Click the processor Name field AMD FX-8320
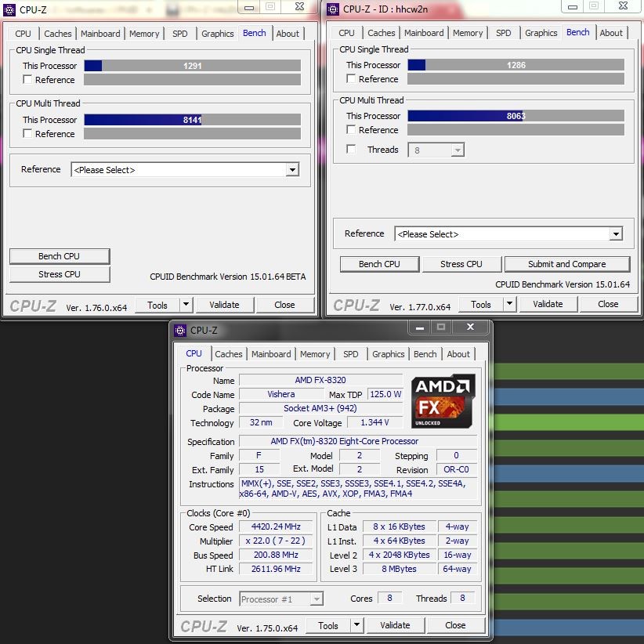 click(320, 380)
